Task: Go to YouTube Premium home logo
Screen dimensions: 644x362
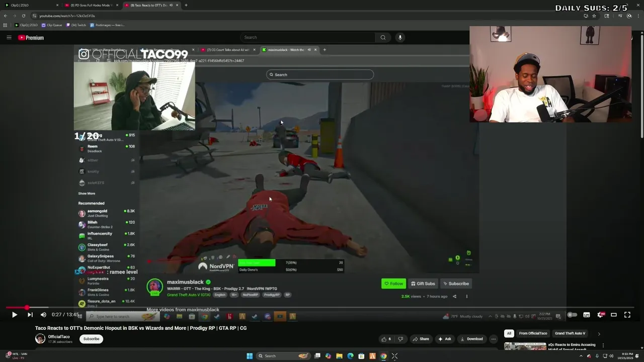Action: (31, 38)
